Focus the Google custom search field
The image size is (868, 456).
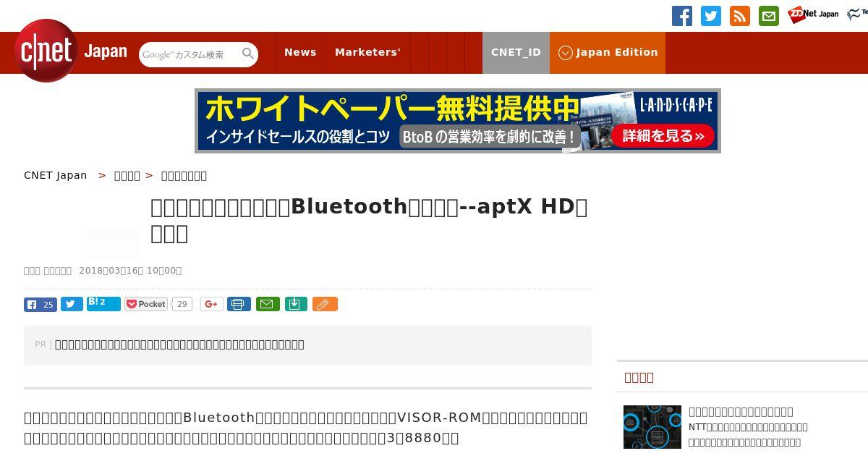point(190,54)
